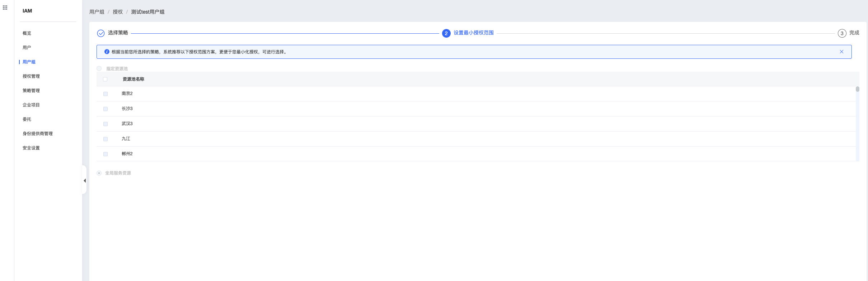Image resolution: width=868 pixels, height=281 pixels.
Task: Click the completed 选择策略 step check icon
Action: pyautogui.click(x=101, y=33)
